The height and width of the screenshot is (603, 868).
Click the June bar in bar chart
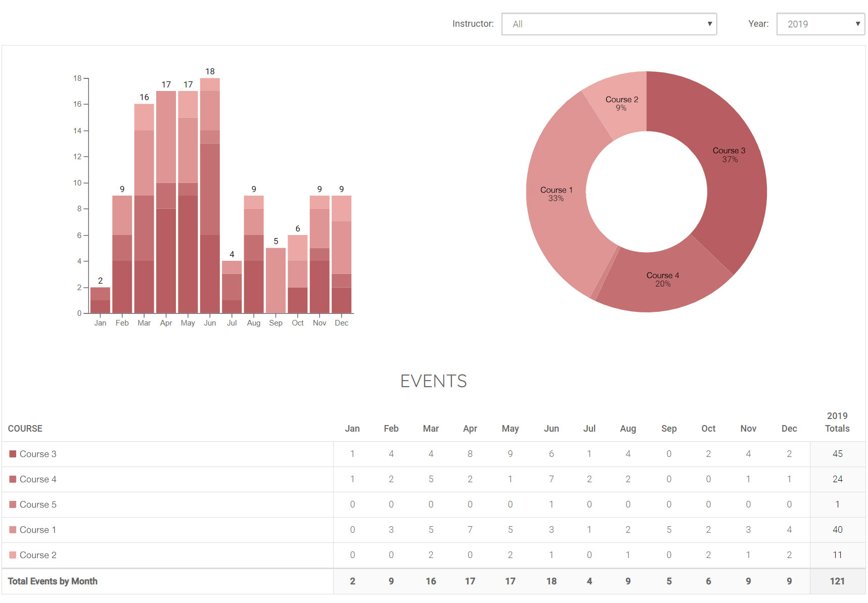(210, 202)
